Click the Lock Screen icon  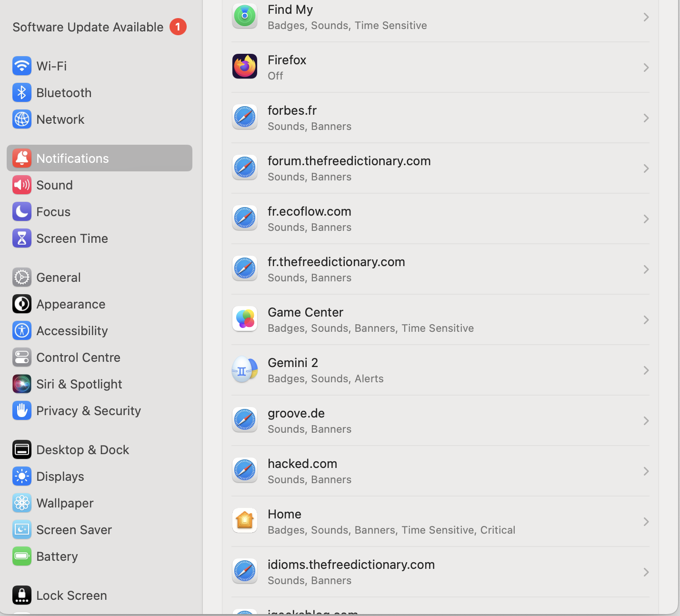tap(22, 595)
